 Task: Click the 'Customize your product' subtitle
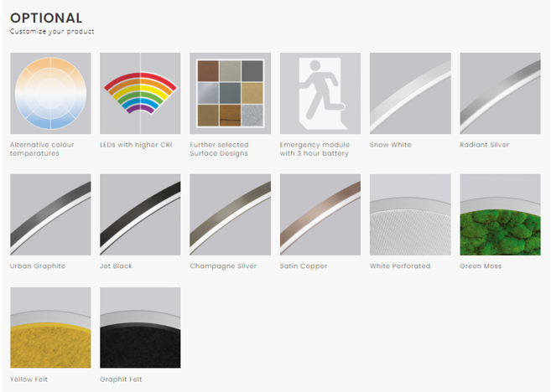click(52, 32)
